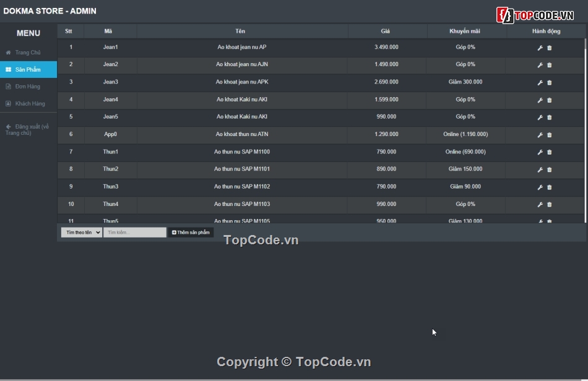Click trash icon for Jean2 row
The image size is (588, 381).
pos(550,65)
